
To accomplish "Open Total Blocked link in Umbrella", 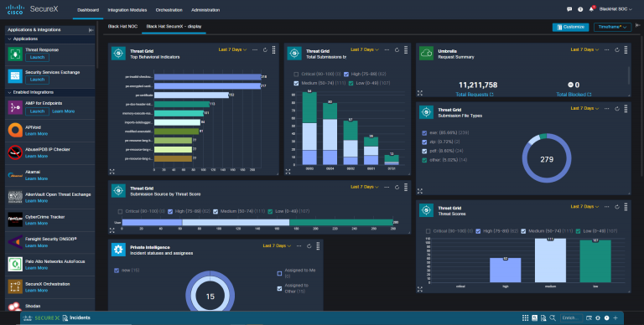I will 574,95.
